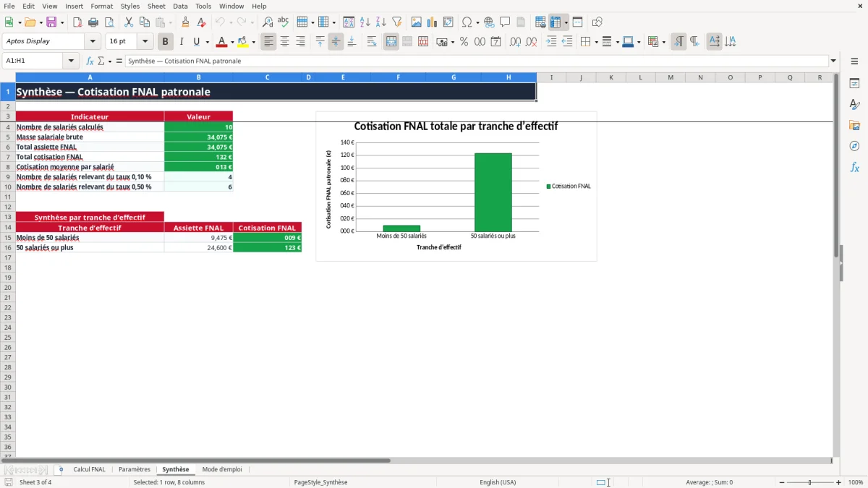Viewport: 868px width, 488px height.
Task: Toggle Center Horizontally alignment
Action: click(x=284, y=42)
